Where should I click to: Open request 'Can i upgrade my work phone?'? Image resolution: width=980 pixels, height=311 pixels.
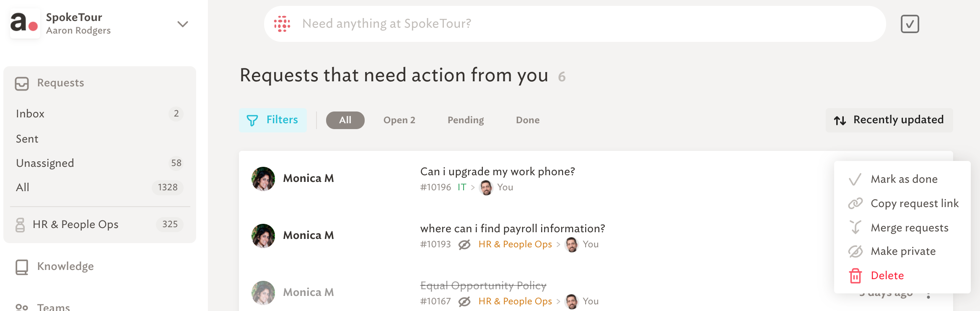[x=498, y=171]
